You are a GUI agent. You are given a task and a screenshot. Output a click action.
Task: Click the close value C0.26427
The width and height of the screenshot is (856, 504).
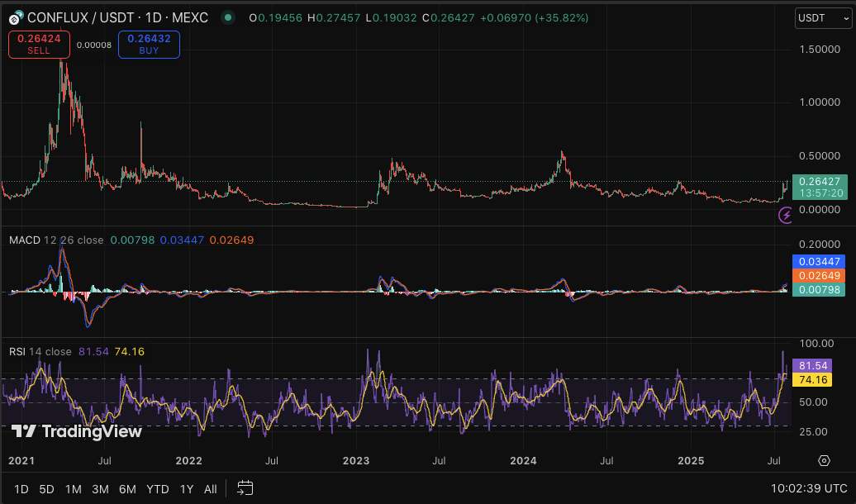click(448, 18)
